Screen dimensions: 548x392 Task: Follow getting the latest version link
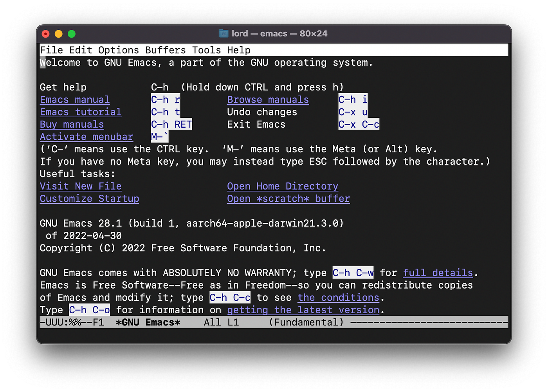pos(303,310)
